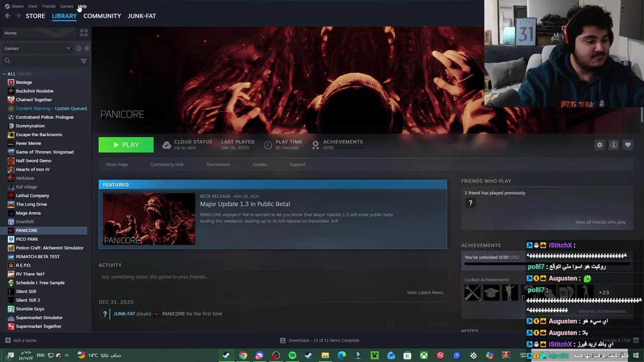The image size is (644, 362).
Task: Open the featured PANICORE update thumbnail
Action: tap(149, 219)
